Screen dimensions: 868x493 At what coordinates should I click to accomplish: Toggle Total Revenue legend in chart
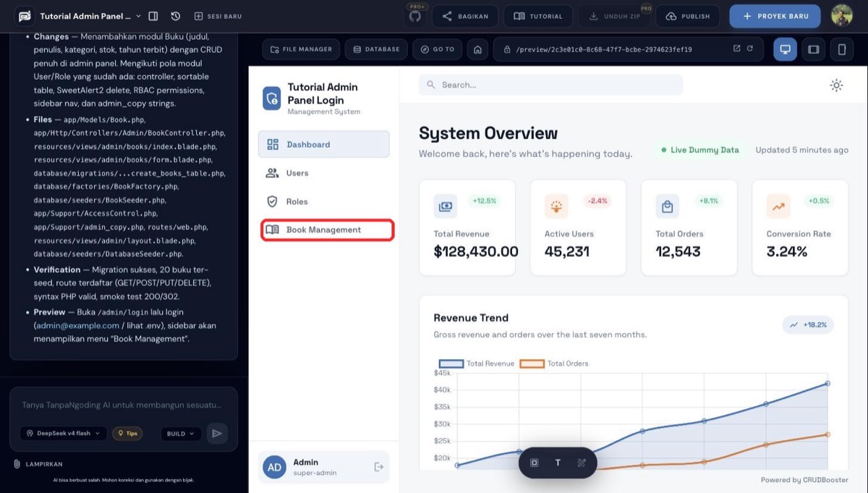tap(477, 363)
